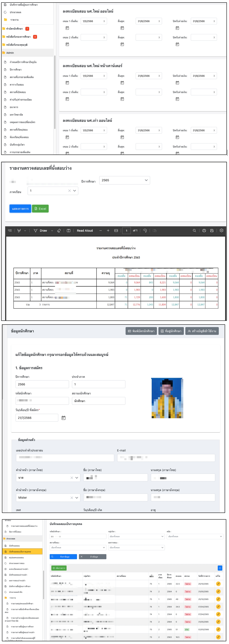The height and width of the screenshot is (644, 229).
Task: Open the Draw options dropdown arrow
Action: click(x=52, y=231)
